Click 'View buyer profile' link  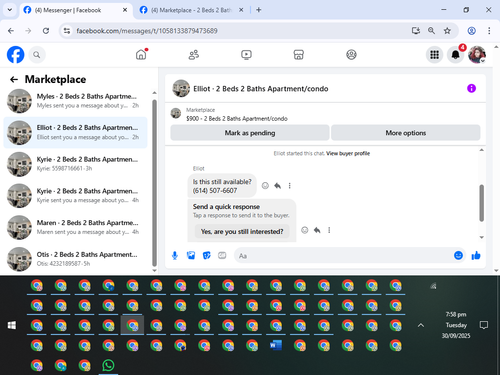point(348,153)
